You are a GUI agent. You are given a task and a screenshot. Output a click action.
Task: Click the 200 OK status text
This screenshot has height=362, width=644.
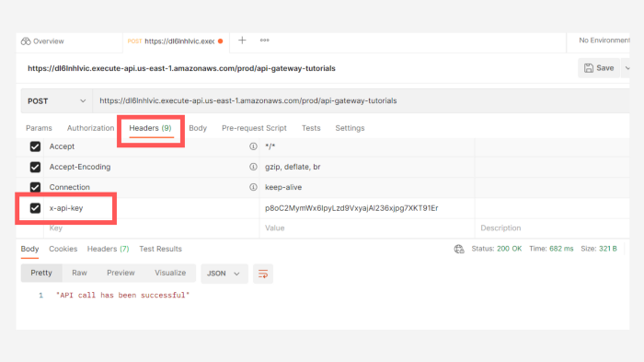pyautogui.click(x=510, y=249)
